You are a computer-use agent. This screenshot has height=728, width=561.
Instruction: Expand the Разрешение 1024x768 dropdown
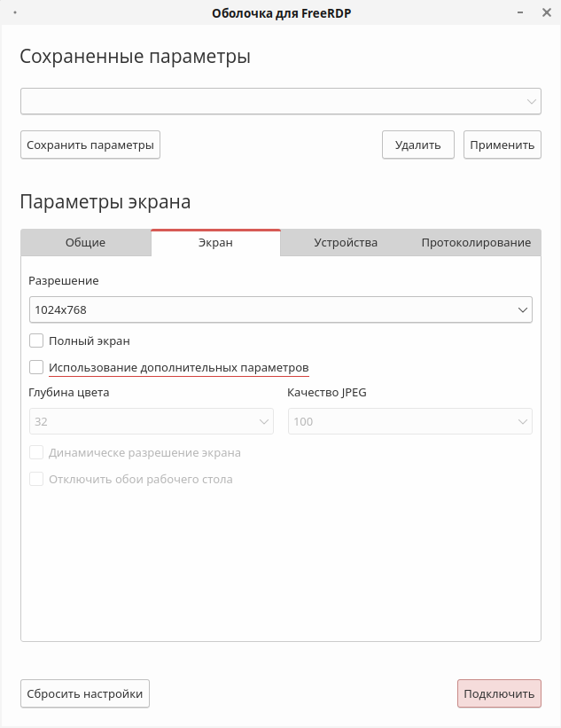tap(281, 309)
